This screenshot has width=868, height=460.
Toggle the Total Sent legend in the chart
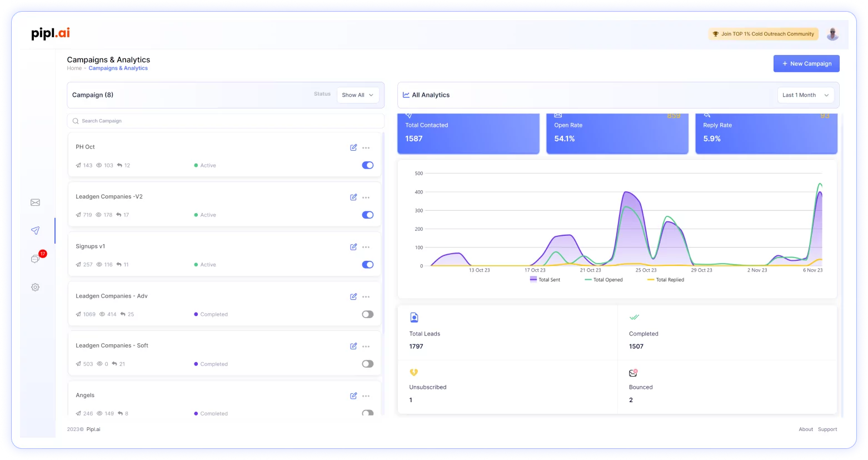coord(545,279)
